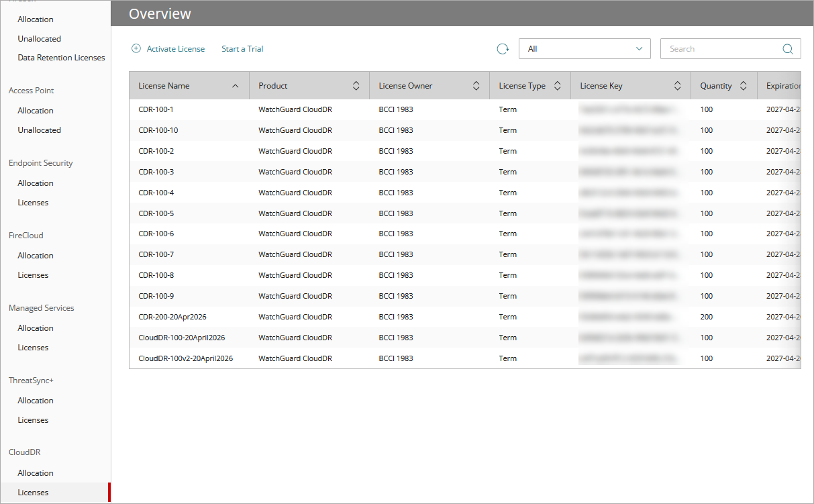Select the CDR-100-2 license name
Viewport: 814px width, 504px height.
[x=156, y=151]
